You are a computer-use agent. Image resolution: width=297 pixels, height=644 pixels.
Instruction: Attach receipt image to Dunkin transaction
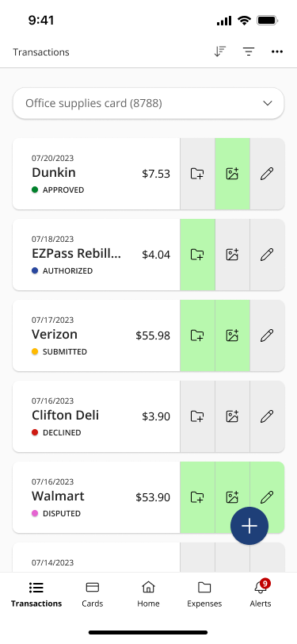click(232, 174)
